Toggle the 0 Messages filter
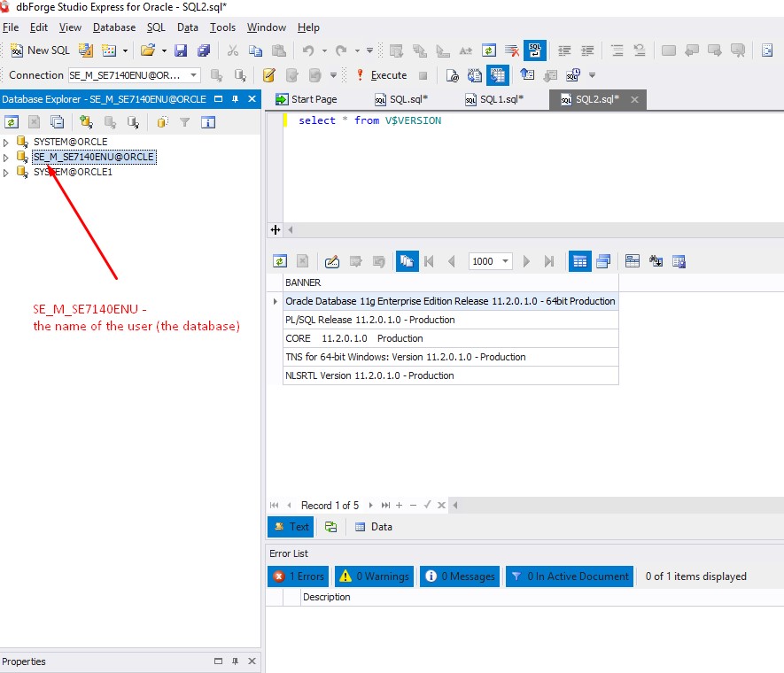 460,576
